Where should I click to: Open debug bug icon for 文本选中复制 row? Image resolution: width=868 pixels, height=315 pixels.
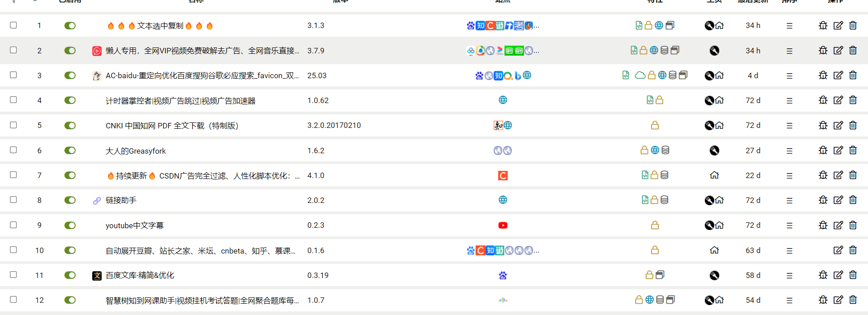823,25
